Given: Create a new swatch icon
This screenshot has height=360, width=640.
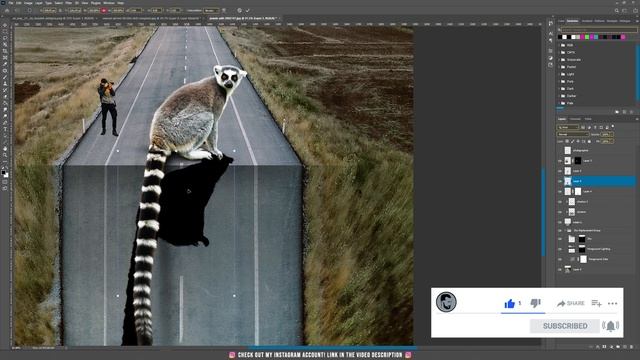Looking at the screenshot, I should (x=624, y=111).
